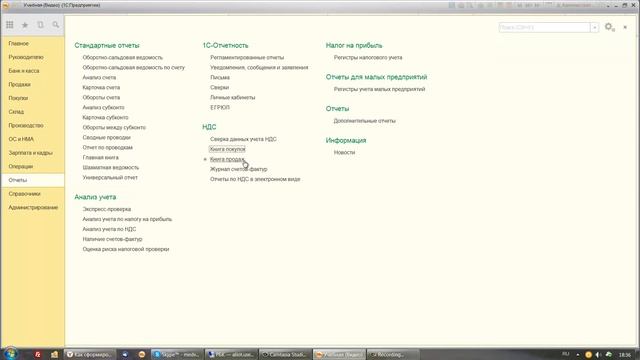Switch to the Skype taskbar window
640x360 pixels.
click(x=177, y=354)
